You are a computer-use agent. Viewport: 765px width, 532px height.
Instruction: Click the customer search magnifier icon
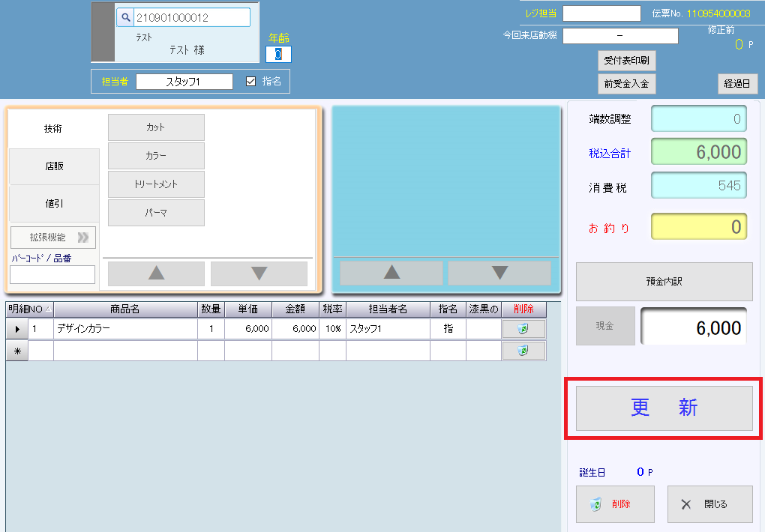pos(126,17)
